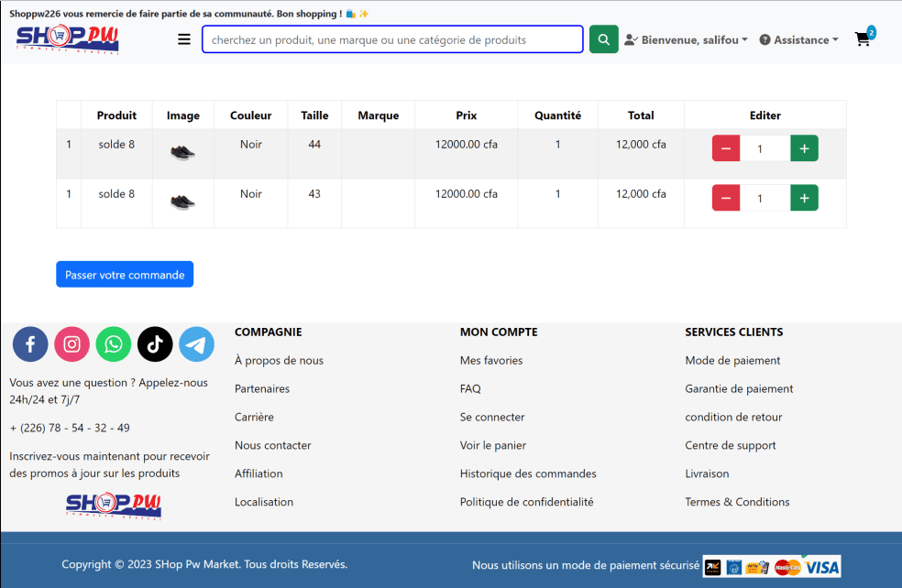Click Passer votre commande button
902x588 pixels.
point(125,274)
